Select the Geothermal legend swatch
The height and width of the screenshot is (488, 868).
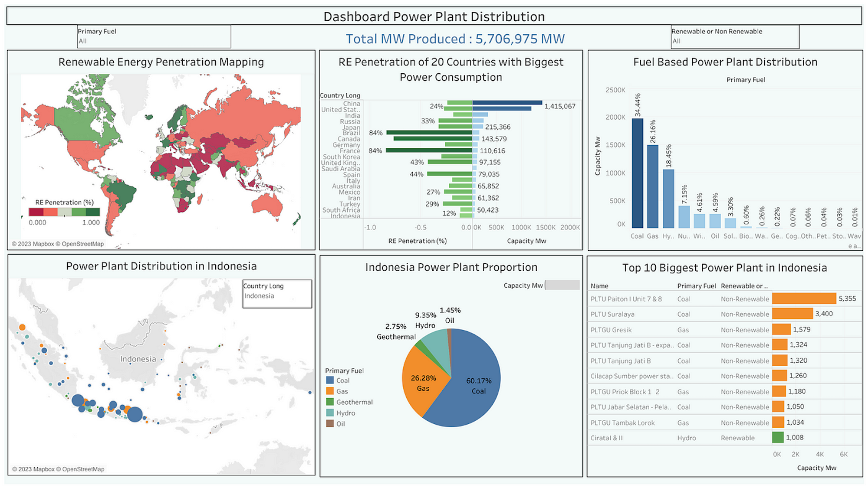tap(330, 402)
